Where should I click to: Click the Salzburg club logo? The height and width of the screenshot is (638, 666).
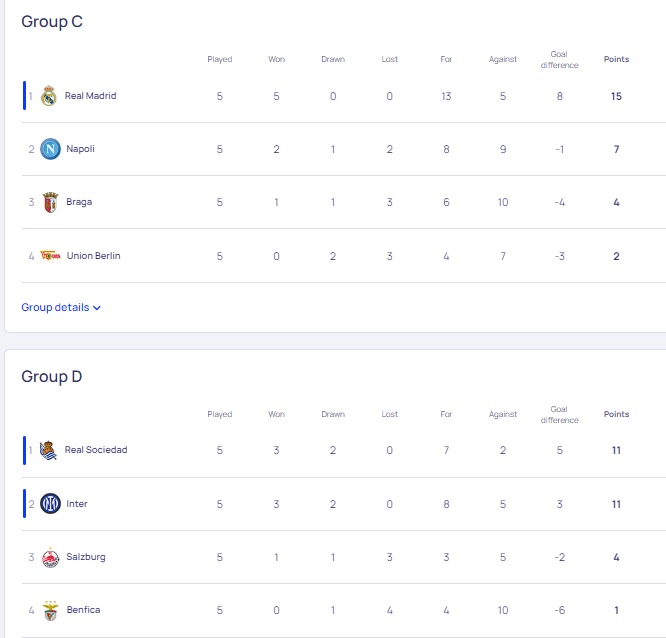(x=50, y=557)
